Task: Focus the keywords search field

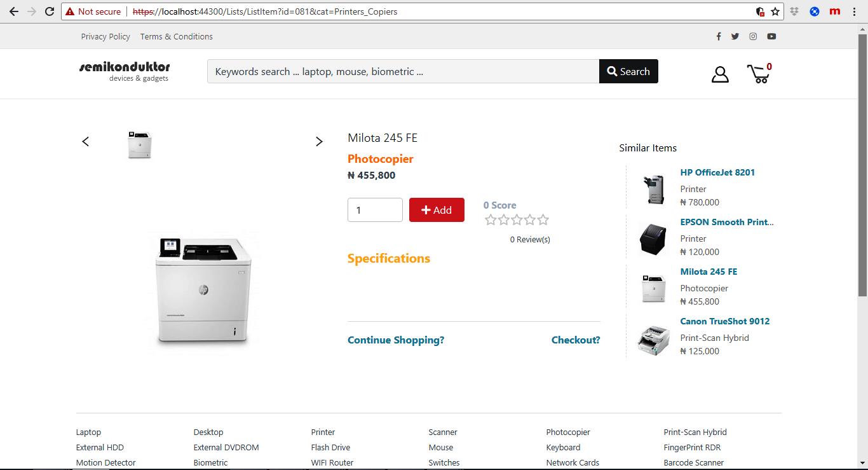Action: click(x=403, y=71)
